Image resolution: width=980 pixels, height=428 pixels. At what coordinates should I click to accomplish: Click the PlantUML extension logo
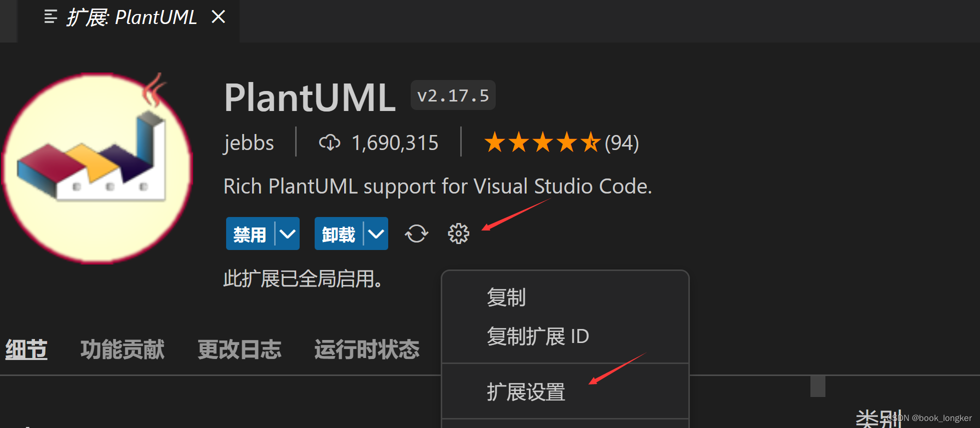click(x=98, y=168)
